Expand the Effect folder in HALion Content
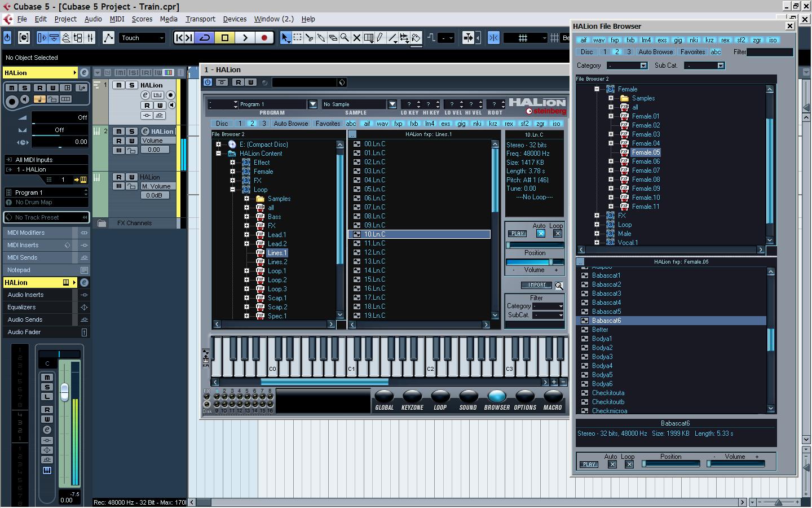The height and width of the screenshot is (508, 812). [x=232, y=163]
